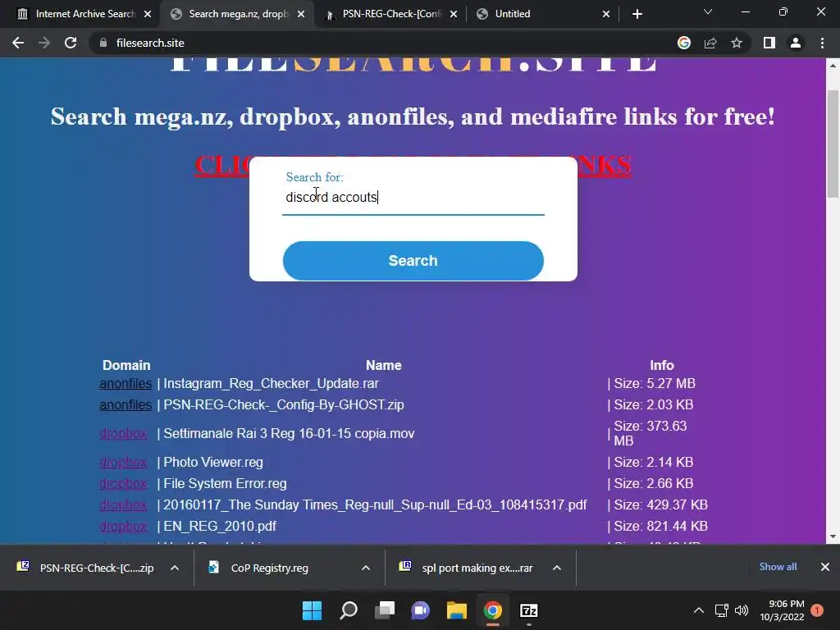
Task: Select the Search mega.nz, dropbox tab
Action: click(238, 14)
